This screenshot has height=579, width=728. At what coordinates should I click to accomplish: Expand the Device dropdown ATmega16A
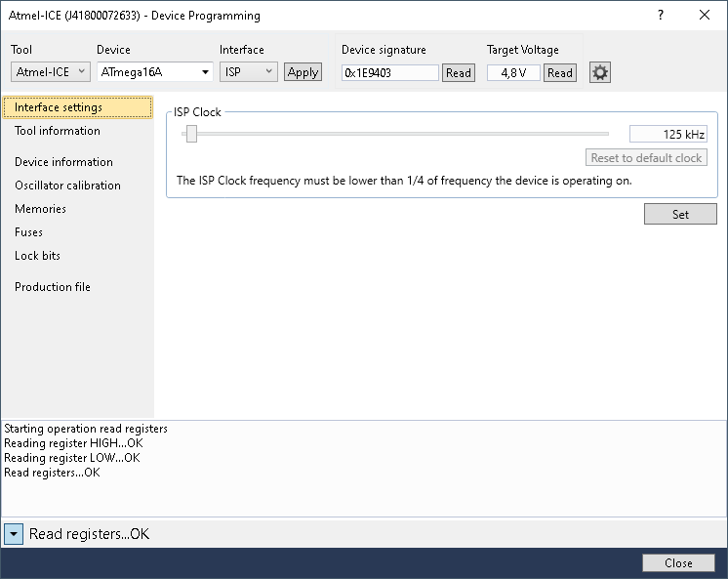pos(155,72)
